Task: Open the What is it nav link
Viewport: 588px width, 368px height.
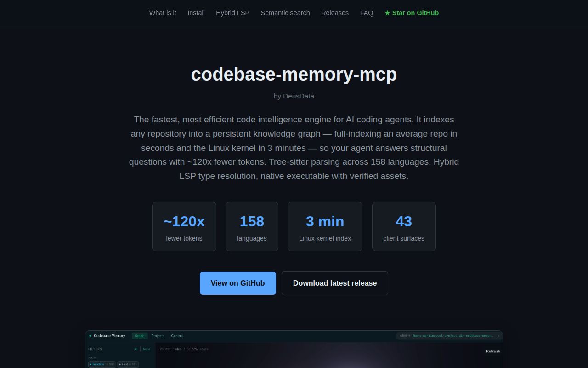Action: pos(163,13)
